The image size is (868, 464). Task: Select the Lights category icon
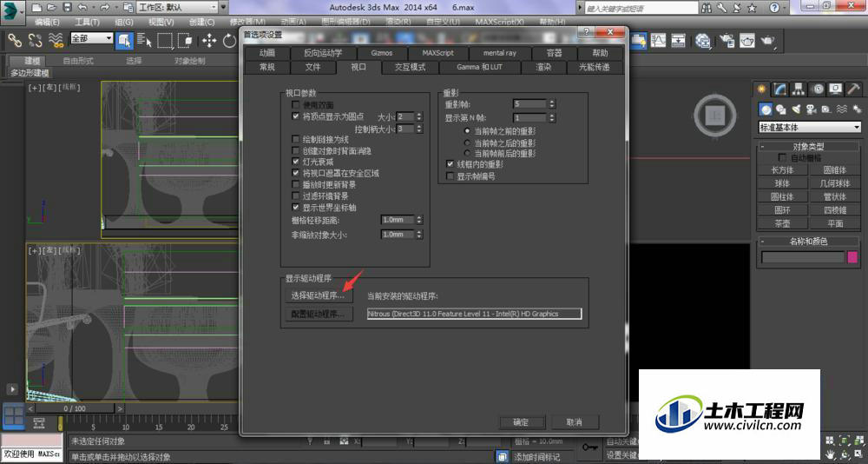coord(796,109)
